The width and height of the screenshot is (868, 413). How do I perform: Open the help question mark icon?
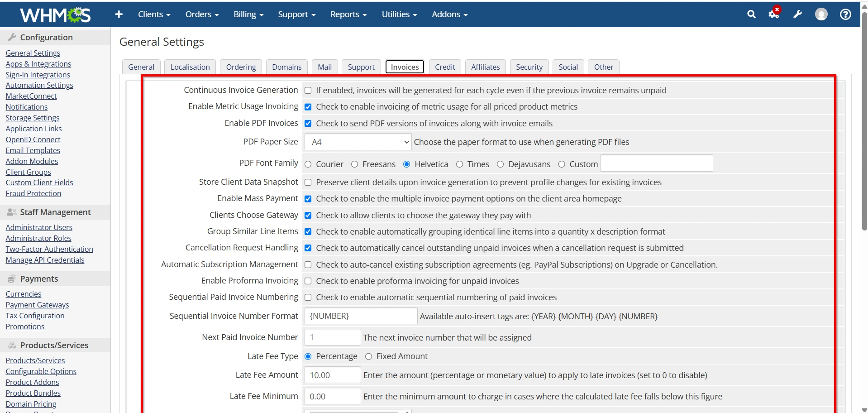click(x=845, y=14)
